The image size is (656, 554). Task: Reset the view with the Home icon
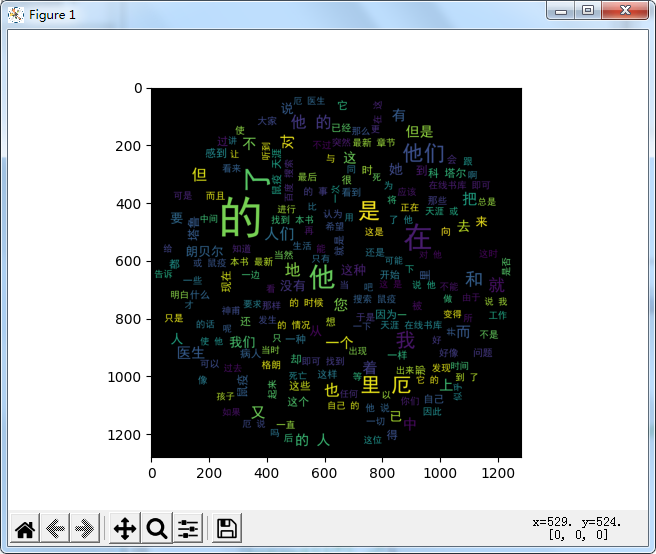(x=25, y=528)
